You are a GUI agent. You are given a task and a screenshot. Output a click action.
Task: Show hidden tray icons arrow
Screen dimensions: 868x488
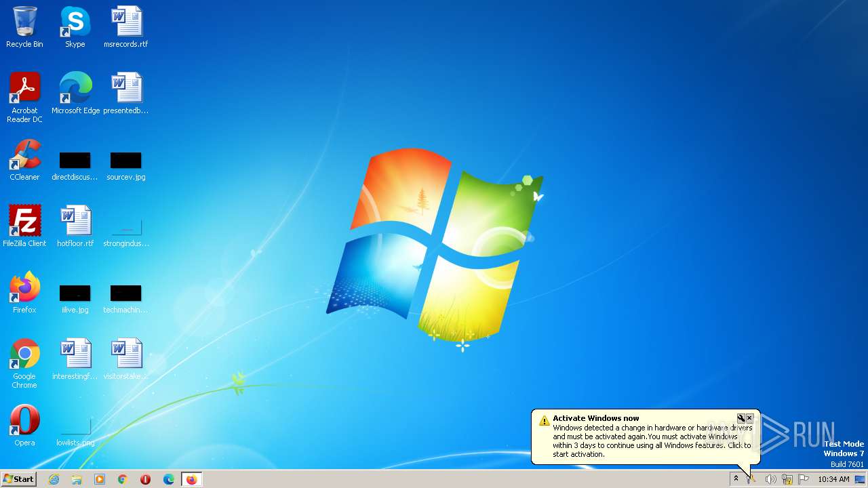(x=736, y=479)
